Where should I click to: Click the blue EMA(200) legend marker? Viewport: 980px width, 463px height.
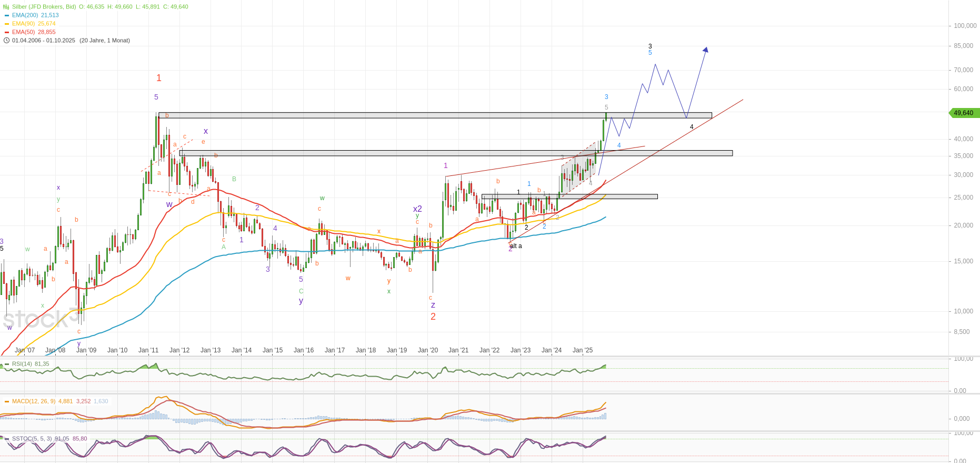7,15
